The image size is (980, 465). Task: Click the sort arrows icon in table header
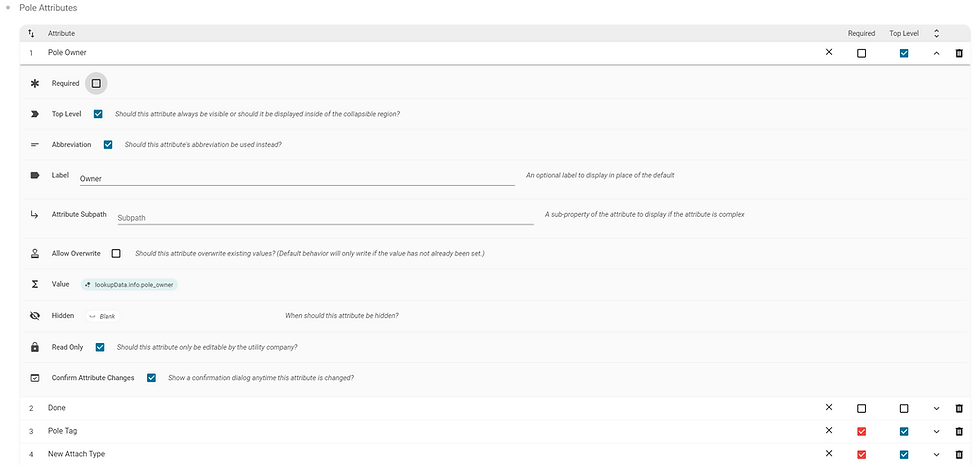point(31,33)
